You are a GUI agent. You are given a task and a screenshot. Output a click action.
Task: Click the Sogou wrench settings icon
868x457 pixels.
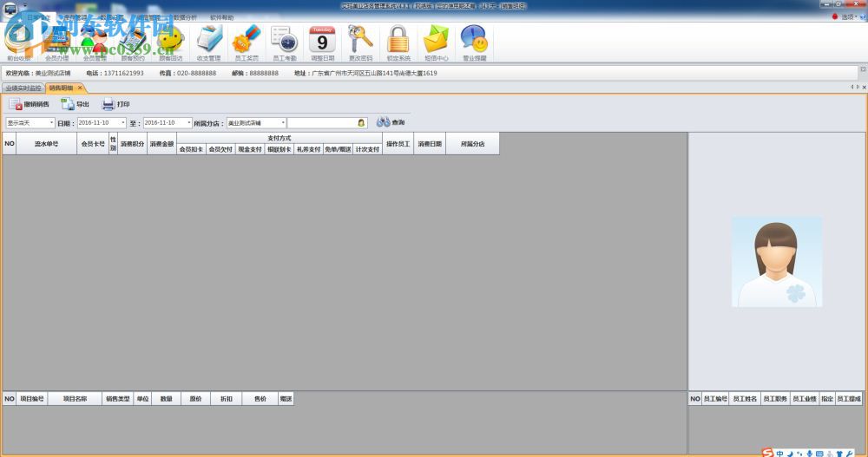[849, 454]
